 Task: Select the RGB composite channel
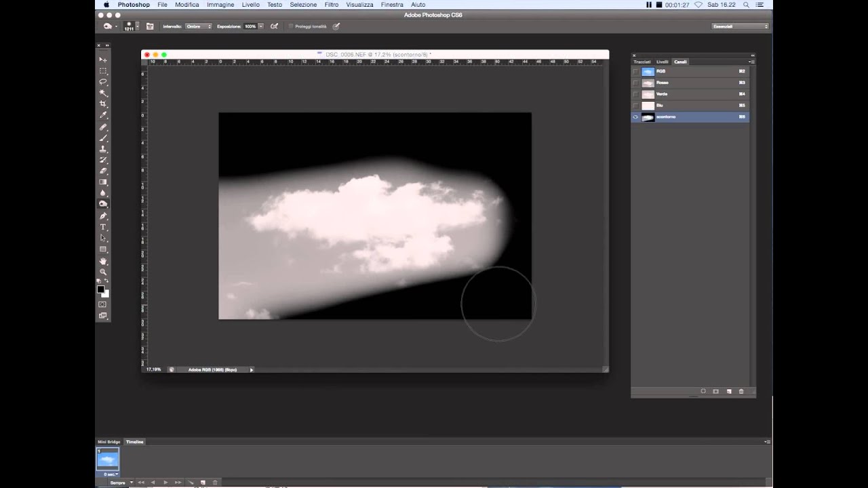pos(690,71)
